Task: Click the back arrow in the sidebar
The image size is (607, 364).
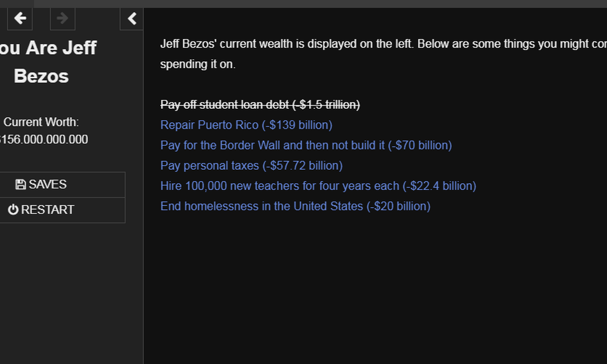Action: pyautogui.click(x=20, y=18)
